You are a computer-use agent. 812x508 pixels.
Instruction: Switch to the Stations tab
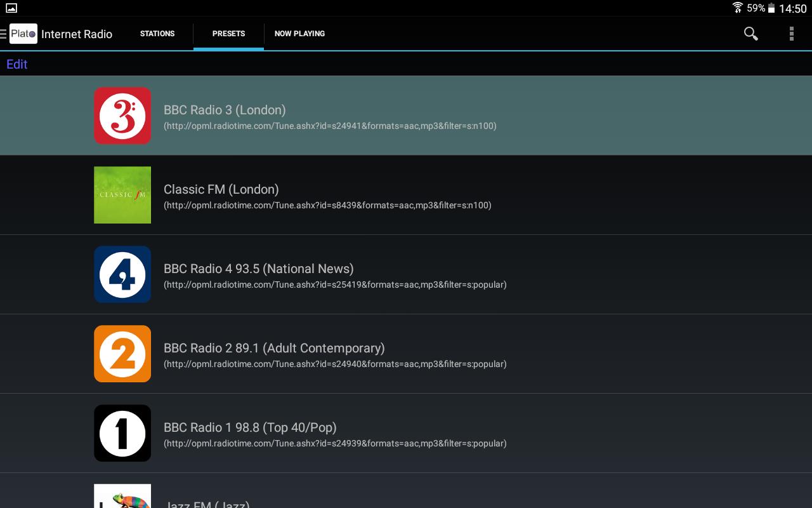(x=157, y=34)
